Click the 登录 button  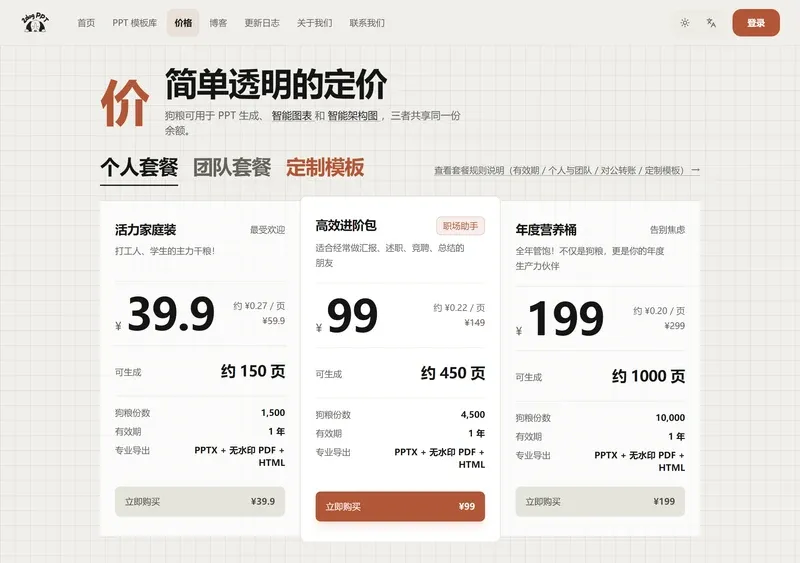coord(756,23)
